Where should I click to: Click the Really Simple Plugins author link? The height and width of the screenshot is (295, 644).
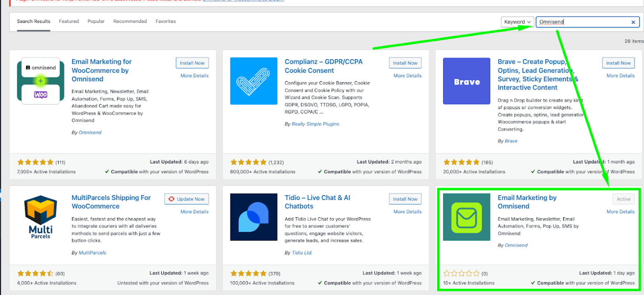tap(315, 124)
